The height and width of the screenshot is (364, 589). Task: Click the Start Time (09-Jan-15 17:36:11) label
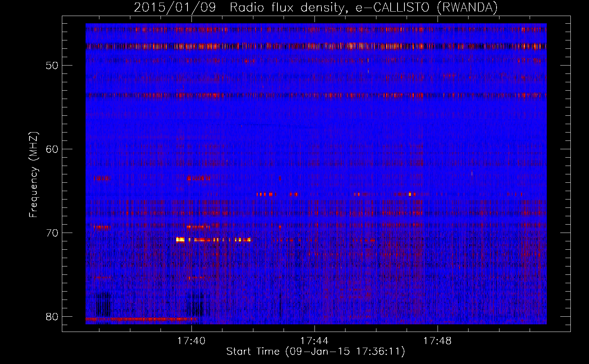click(x=316, y=352)
